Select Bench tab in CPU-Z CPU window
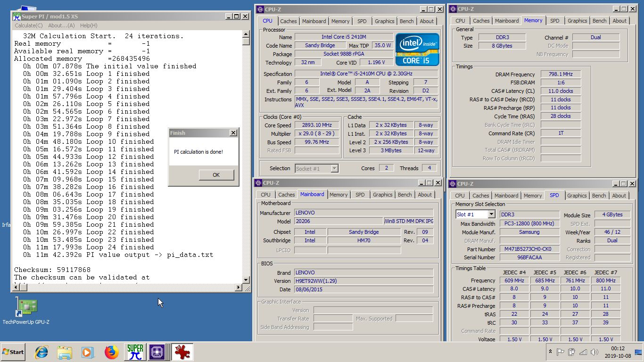The image size is (644, 362). click(x=406, y=21)
